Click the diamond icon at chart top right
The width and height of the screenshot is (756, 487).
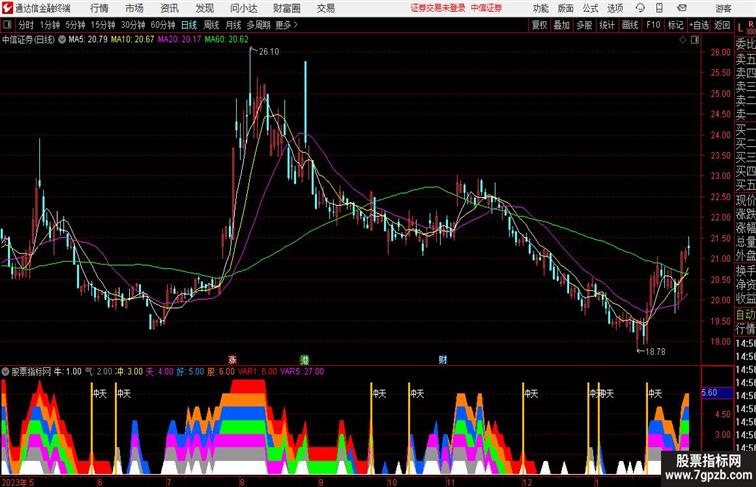coord(683,41)
